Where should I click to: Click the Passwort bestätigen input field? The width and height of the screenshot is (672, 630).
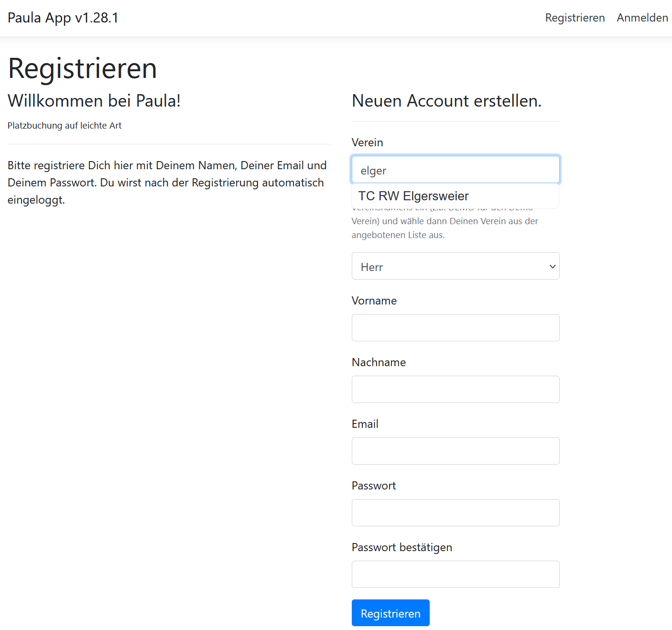(x=455, y=575)
